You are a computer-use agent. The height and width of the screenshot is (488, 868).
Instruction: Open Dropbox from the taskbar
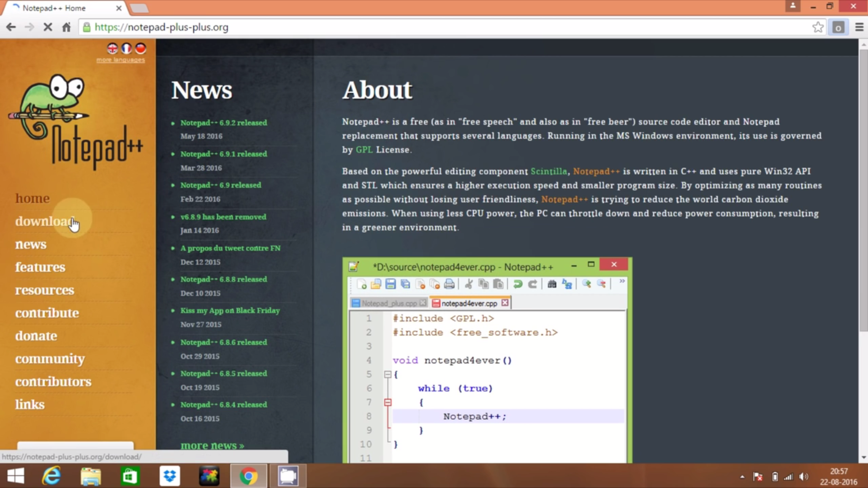[x=169, y=476]
